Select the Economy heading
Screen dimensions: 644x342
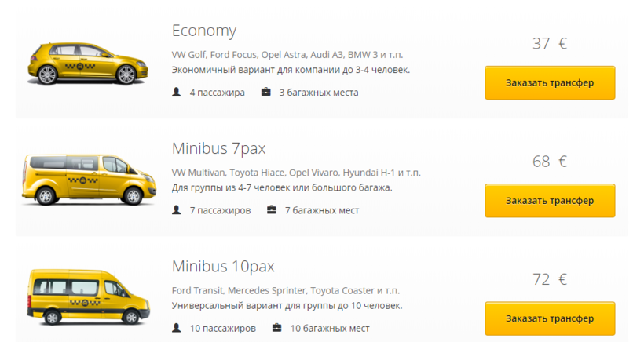click(203, 31)
